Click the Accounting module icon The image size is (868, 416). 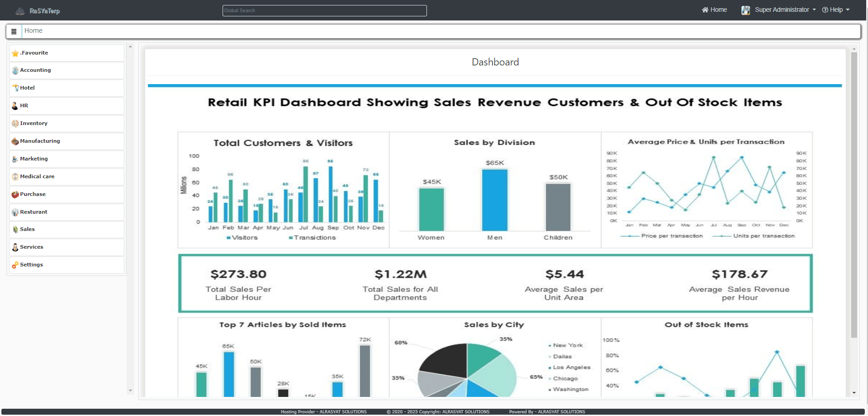point(15,70)
